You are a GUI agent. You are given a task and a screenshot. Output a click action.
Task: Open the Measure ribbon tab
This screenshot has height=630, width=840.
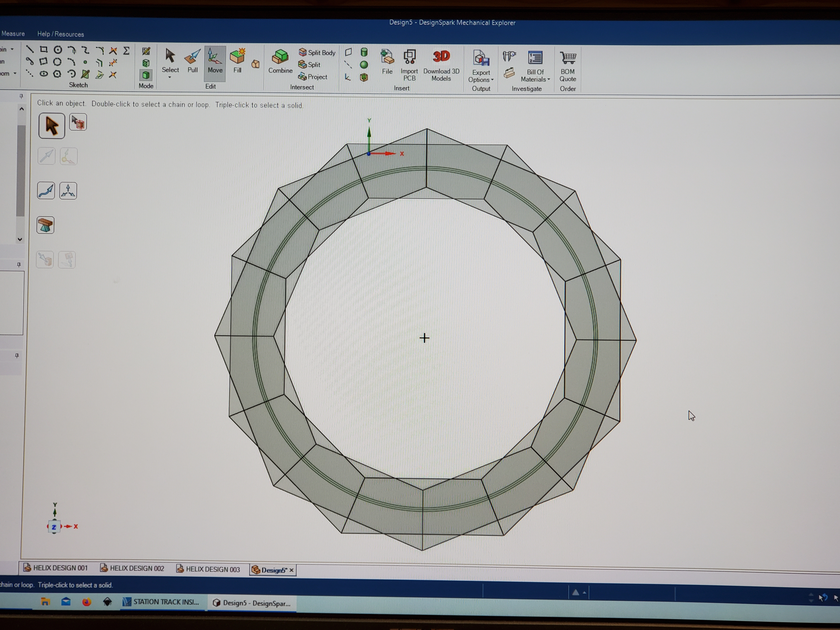pos(13,33)
